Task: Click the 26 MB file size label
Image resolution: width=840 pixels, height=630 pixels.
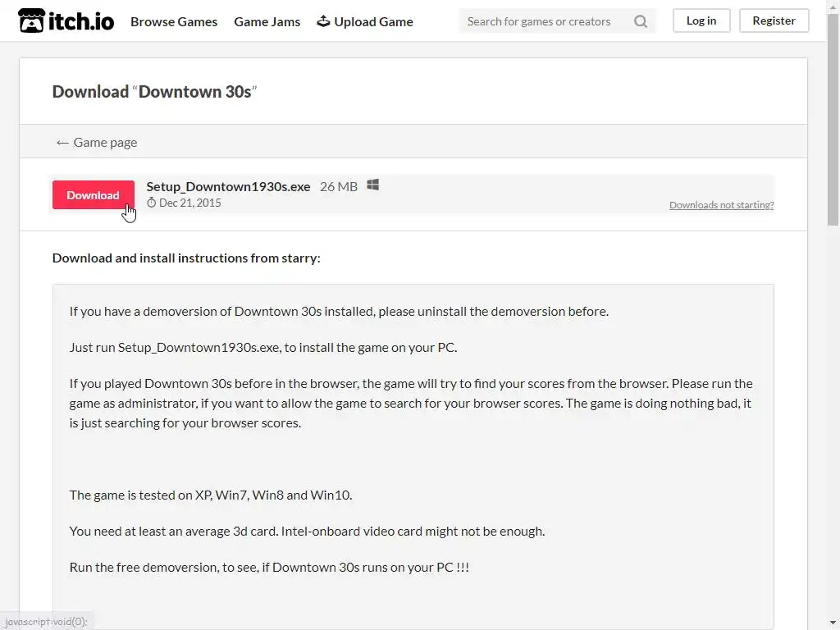Action: click(x=338, y=186)
